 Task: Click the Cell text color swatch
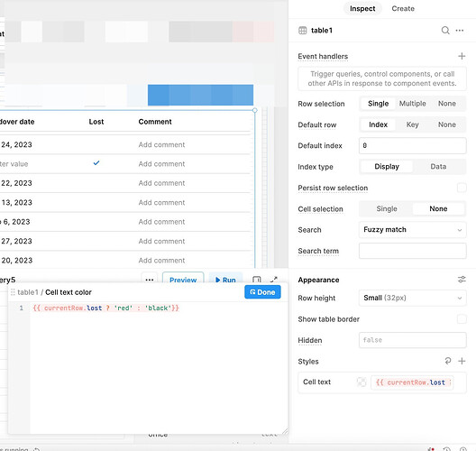(x=362, y=382)
